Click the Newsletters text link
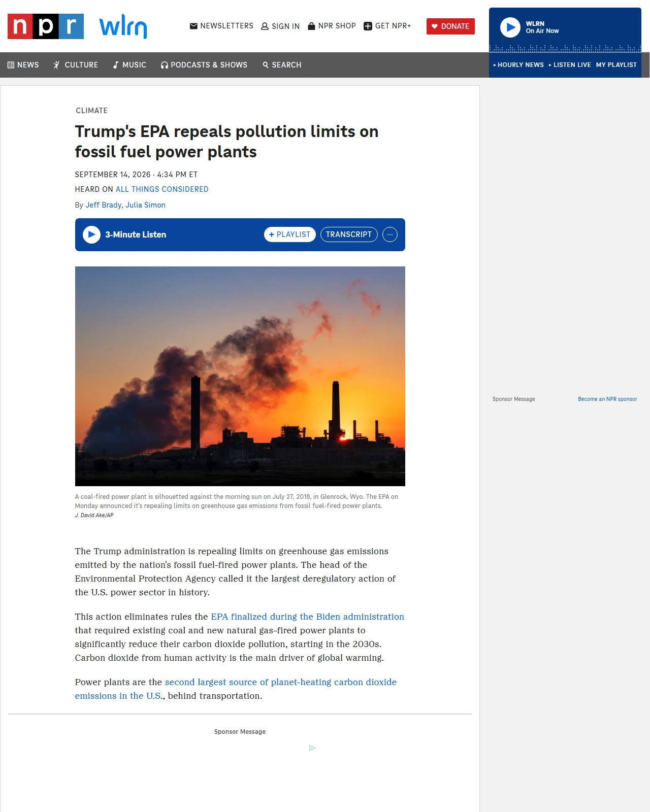Image resolution: width=650 pixels, height=812 pixels. (x=227, y=26)
